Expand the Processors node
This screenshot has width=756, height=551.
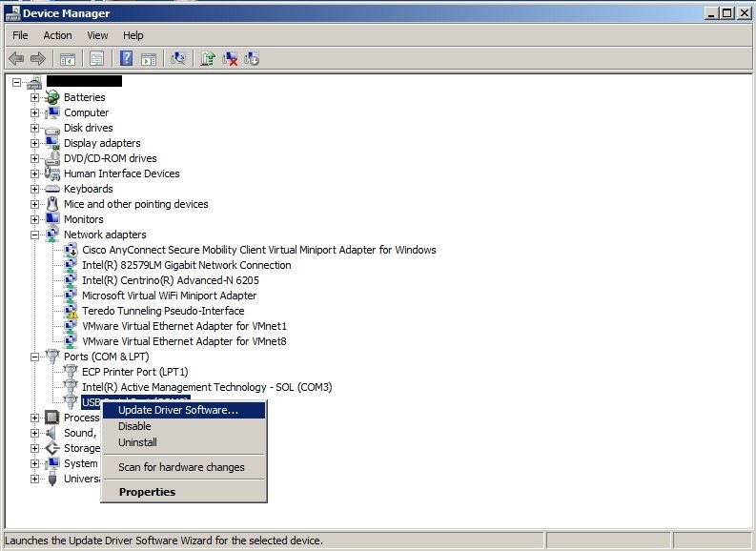34,418
